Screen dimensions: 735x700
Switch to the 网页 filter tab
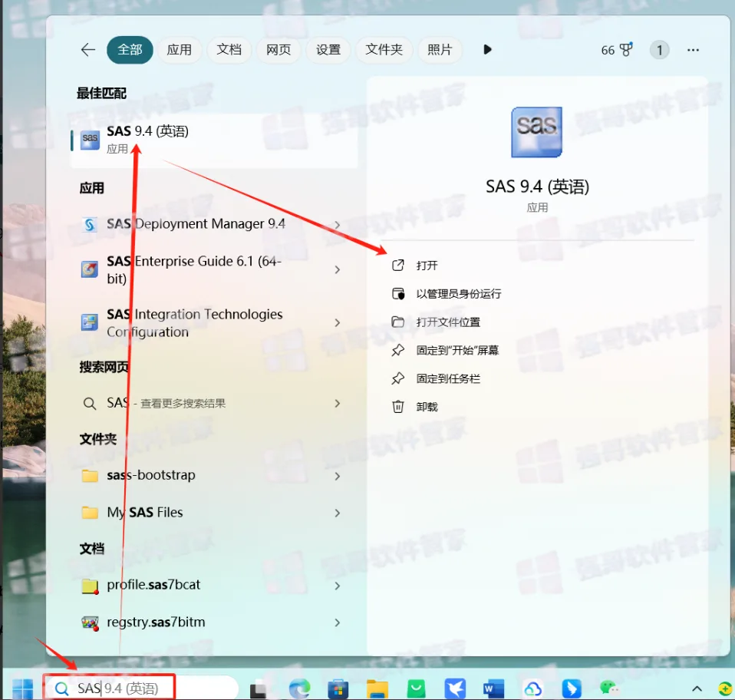pos(279,50)
